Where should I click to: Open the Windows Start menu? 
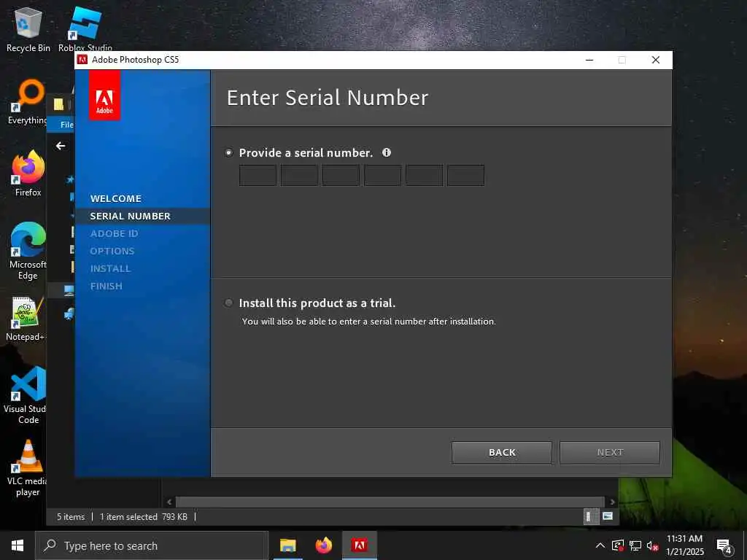pos(18,545)
